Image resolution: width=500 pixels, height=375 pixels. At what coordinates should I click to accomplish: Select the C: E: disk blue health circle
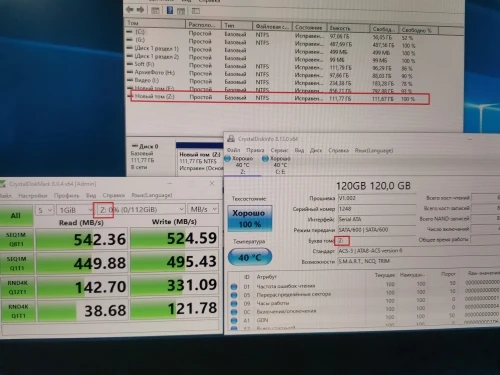(265, 159)
